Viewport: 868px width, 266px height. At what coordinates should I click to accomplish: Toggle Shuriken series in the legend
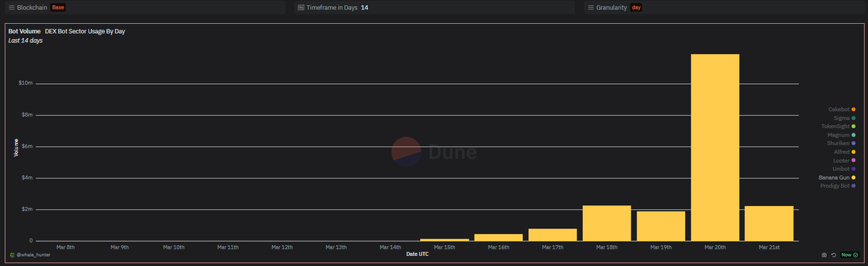point(841,143)
